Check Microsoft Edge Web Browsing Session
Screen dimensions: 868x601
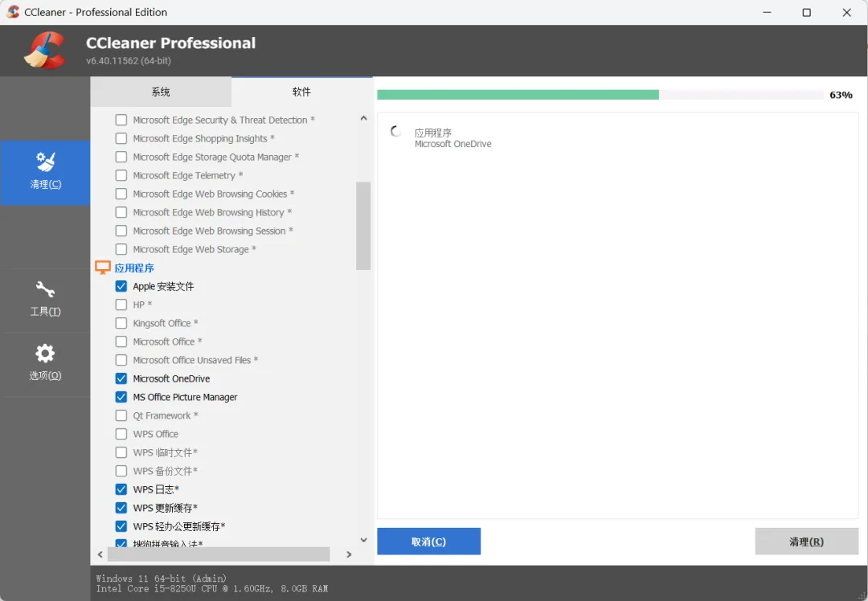(121, 231)
